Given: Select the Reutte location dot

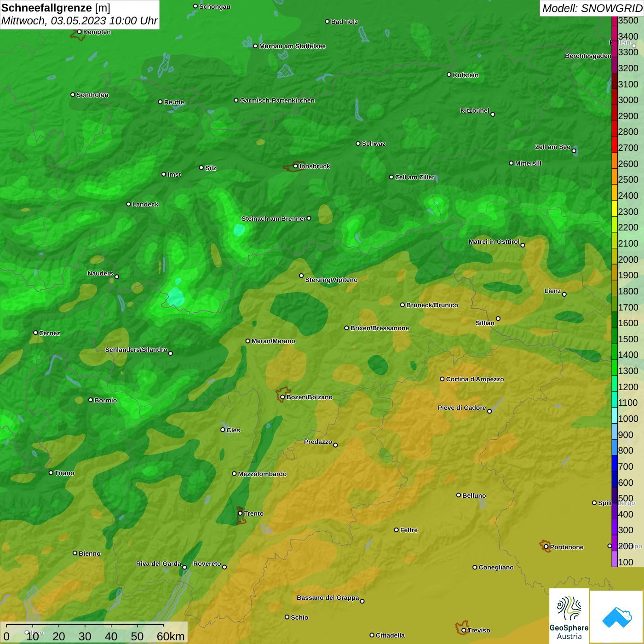Looking at the screenshot, I should pos(160,102).
